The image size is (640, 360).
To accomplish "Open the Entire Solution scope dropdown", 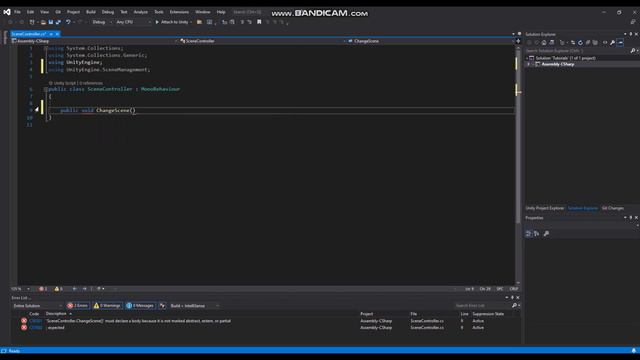I will tap(38, 306).
